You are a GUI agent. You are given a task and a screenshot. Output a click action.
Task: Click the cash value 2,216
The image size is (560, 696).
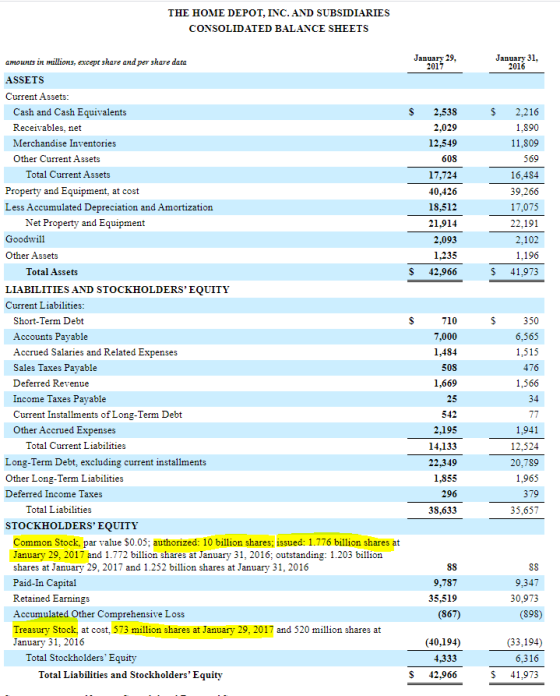tap(527, 112)
